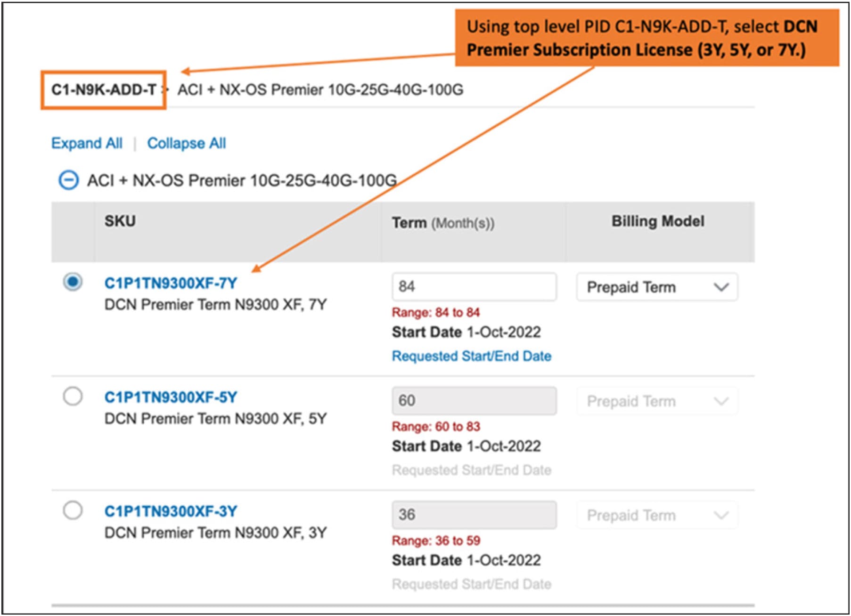Screen dimensions: 851x616
Task: Click the Collapse All link
Action: 187,143
